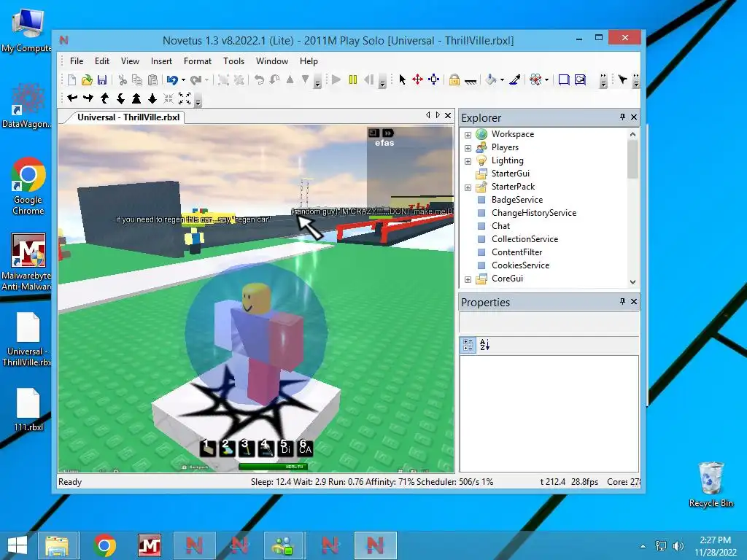Expand the Lighting tree node

(468, 161)
